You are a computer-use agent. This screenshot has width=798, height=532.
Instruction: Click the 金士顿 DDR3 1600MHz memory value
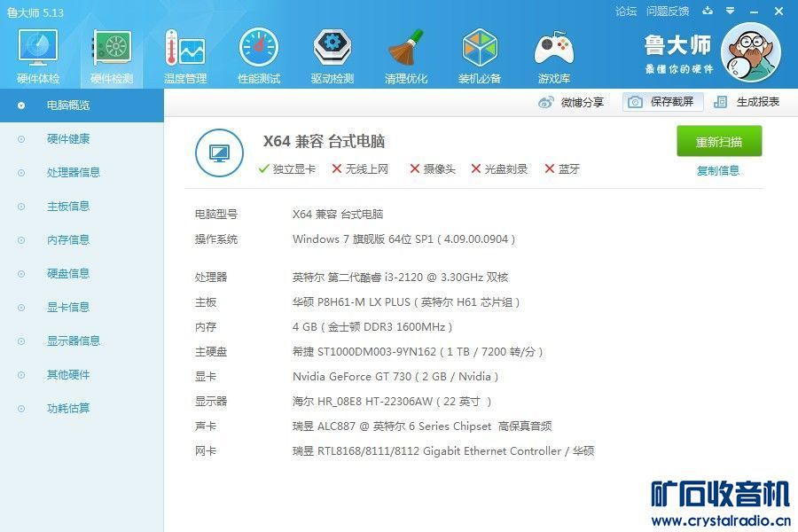[x=372, y=327]
